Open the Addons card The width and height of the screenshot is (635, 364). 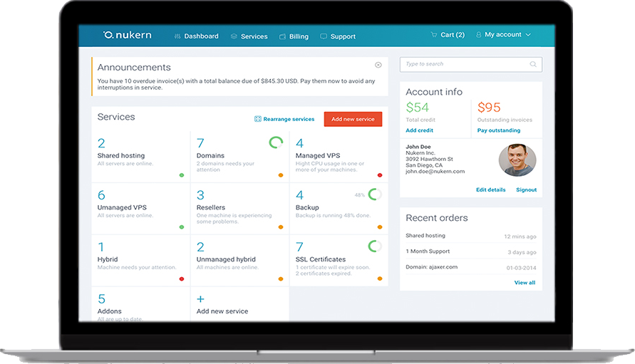pyautogui.click(x=140, y=304)
